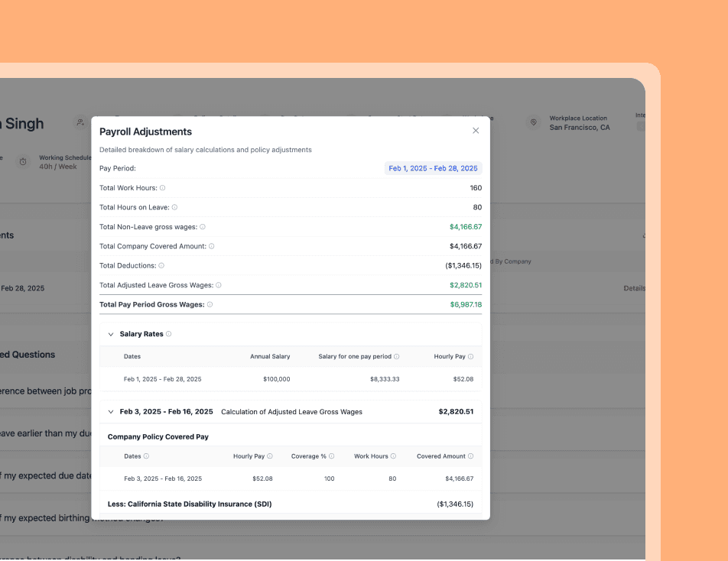
Task: Click the Working Schedule clock icon in background page
Action: 23,162
